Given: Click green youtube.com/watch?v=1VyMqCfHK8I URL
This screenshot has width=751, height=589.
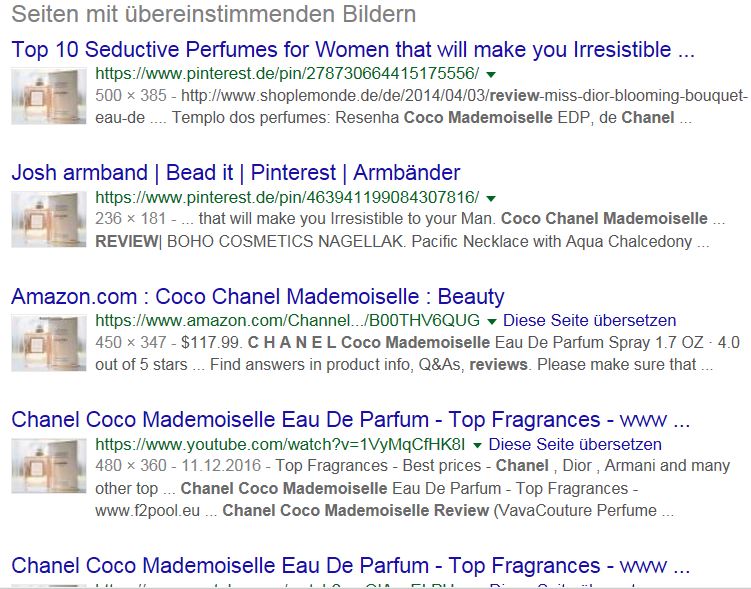Looking at the screenshot, I should 280,444.
